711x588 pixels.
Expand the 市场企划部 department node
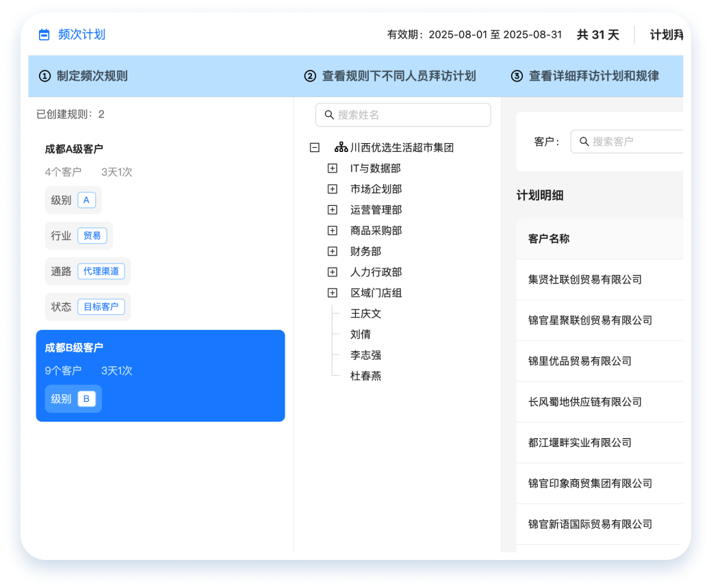point(333,189)
